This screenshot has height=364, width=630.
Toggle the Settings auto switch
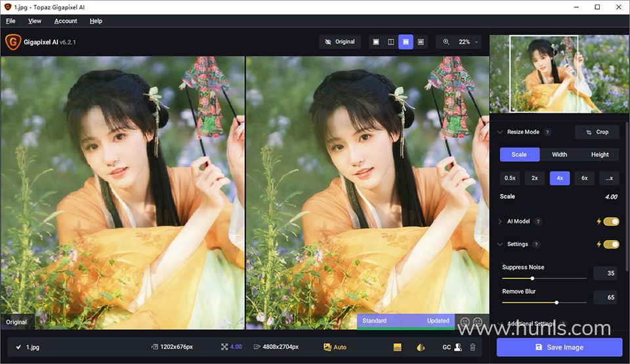click(611, 244)
